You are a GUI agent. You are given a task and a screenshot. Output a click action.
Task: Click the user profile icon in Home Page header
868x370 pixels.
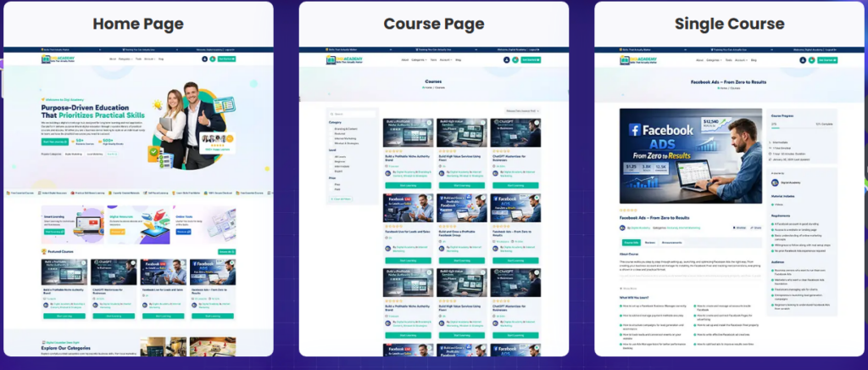pos(204,59)
